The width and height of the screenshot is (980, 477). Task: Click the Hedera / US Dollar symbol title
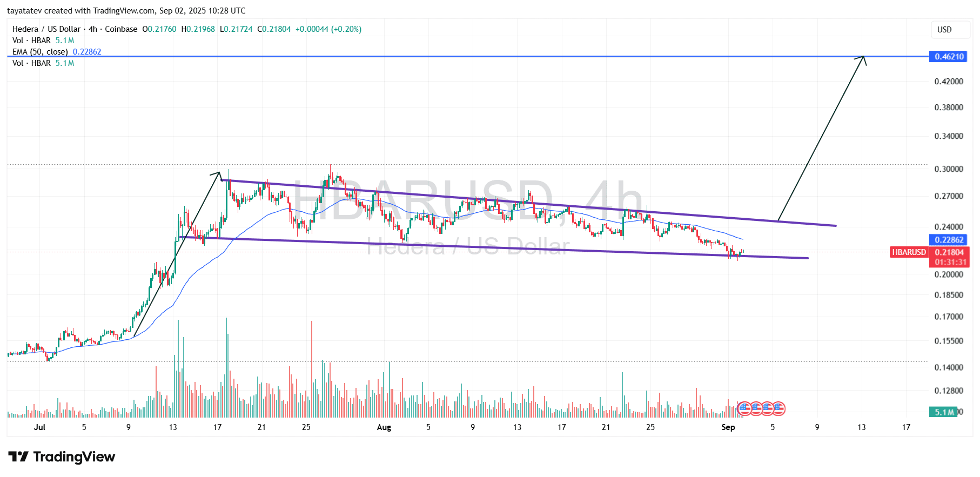(x=46, y=29)
